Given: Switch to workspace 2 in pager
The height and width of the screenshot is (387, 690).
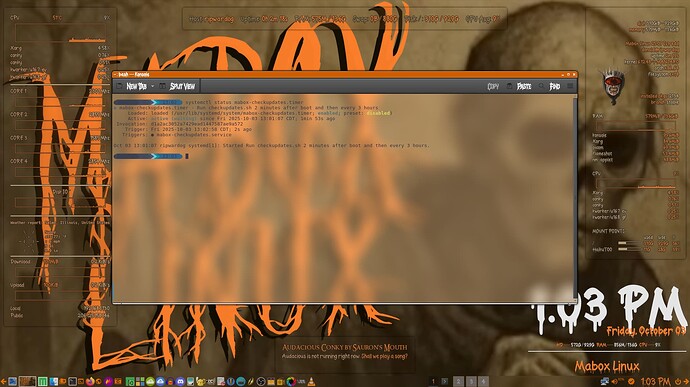Looking at the screenshot, I should click(458, 381).
